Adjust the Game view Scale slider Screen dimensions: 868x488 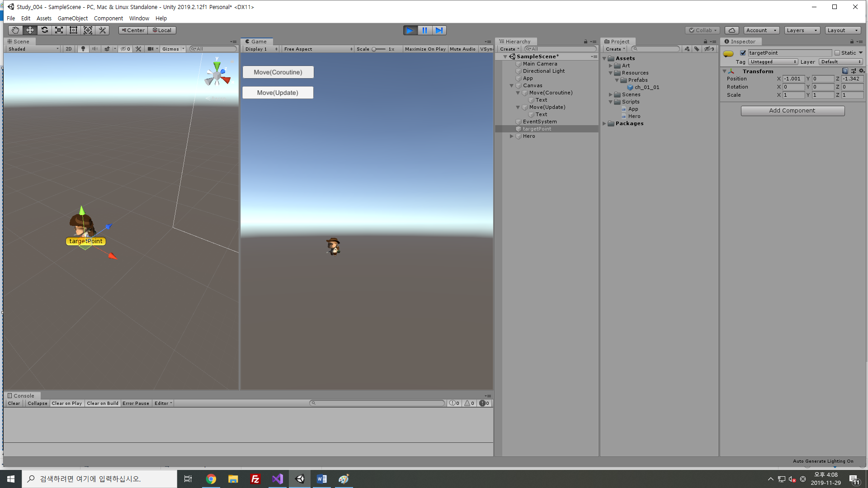[374, 49]
